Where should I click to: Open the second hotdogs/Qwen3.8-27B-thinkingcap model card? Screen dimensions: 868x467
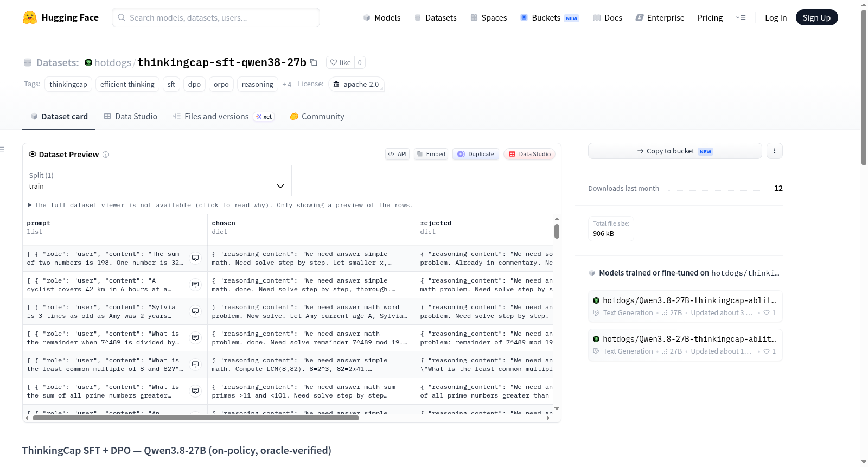[685, 345]
